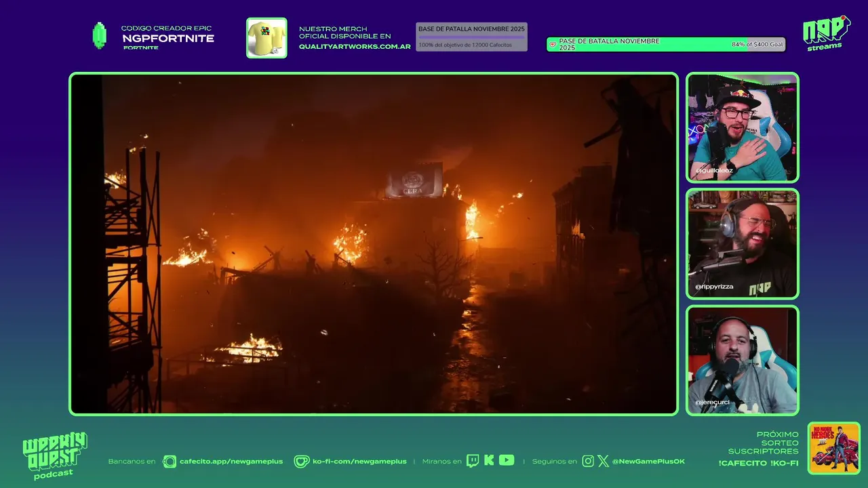
Task: Open the YouTube icon in the footer
Action: click(x=507, y=460)
